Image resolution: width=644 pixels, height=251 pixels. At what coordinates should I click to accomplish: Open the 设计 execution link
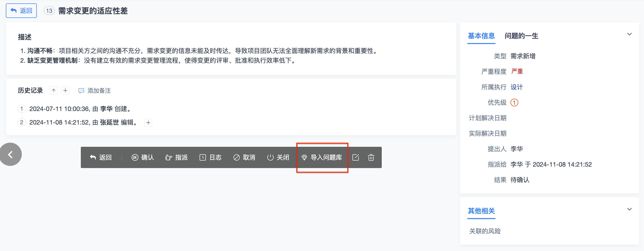coord(517,87)
